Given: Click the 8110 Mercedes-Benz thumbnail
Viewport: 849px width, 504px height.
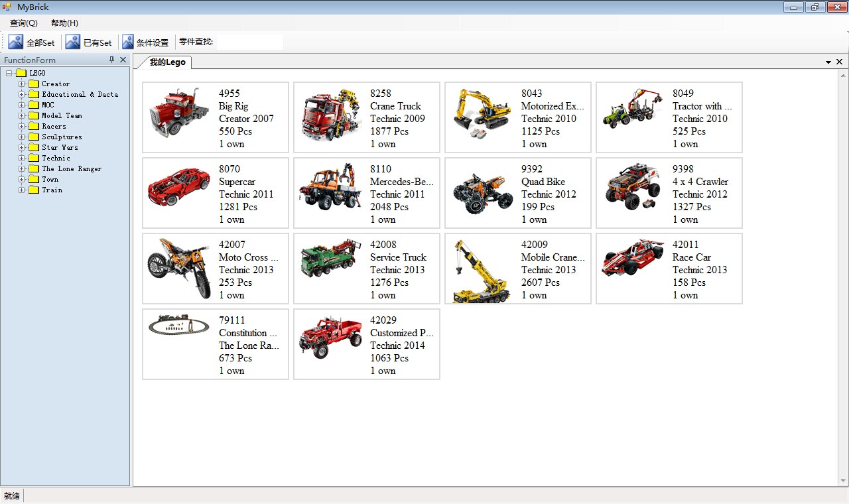Looking at the screenshot, I should pos(331,186).
